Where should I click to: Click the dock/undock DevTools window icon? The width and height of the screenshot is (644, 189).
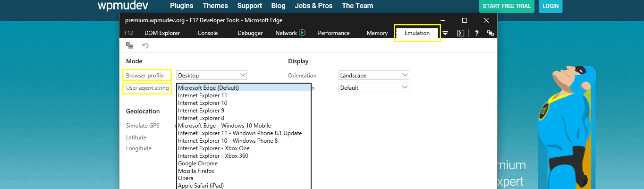click(491, 33)
